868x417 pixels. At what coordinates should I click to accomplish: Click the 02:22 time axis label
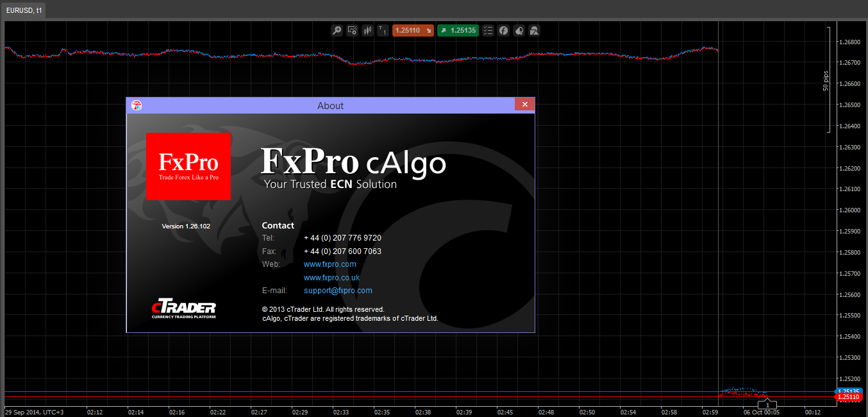tap(218, 413)
